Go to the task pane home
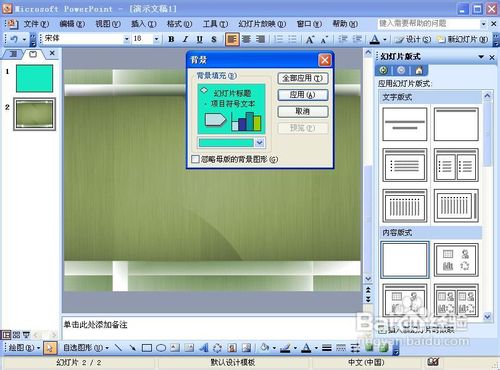 point(419,70)
